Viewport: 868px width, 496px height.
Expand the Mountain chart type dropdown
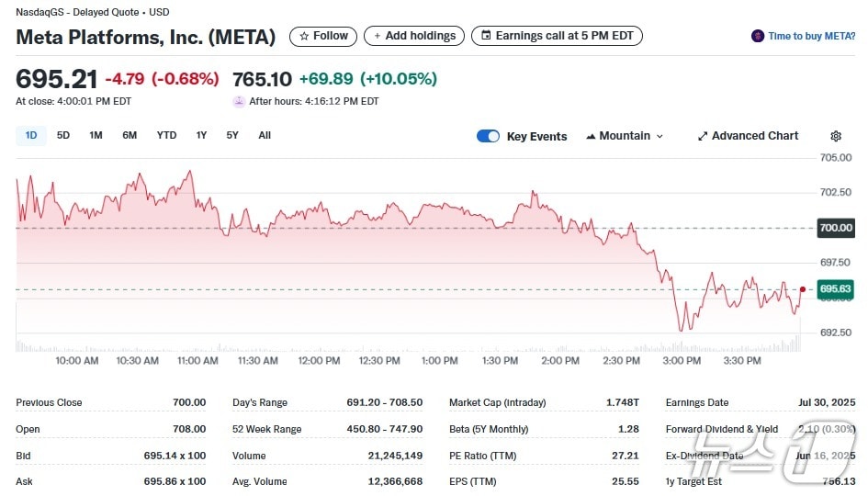(659, 136)
